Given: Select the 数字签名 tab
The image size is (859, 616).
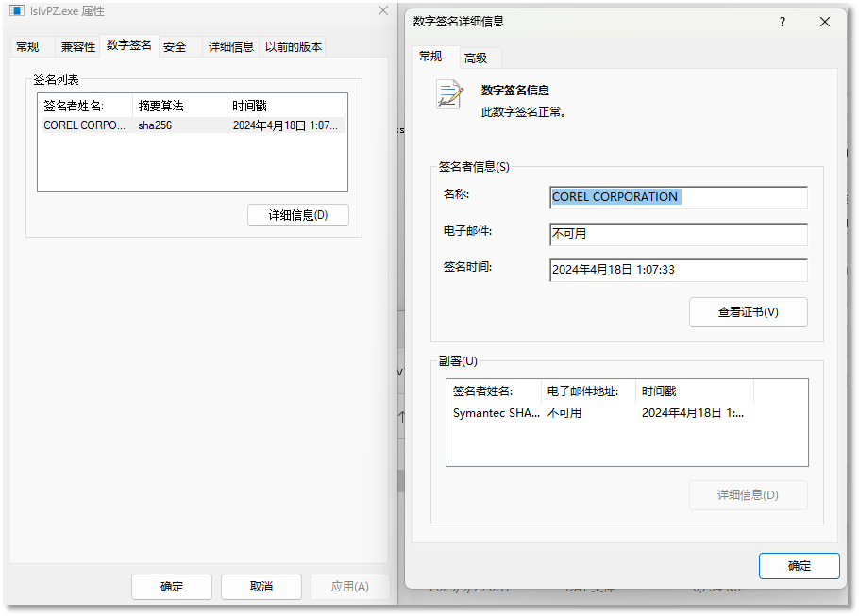Looking at the screenshot, I should [x=128, y=45].
